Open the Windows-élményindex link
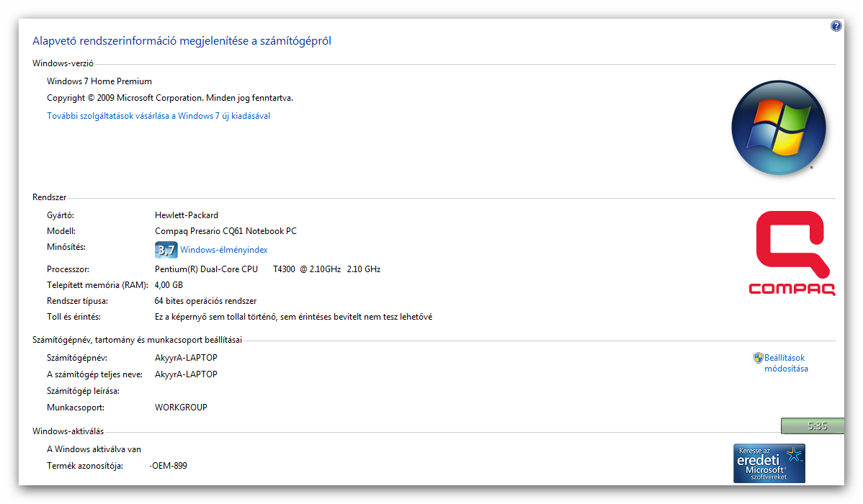The image size is (863, 504). (x=223, y=250)
